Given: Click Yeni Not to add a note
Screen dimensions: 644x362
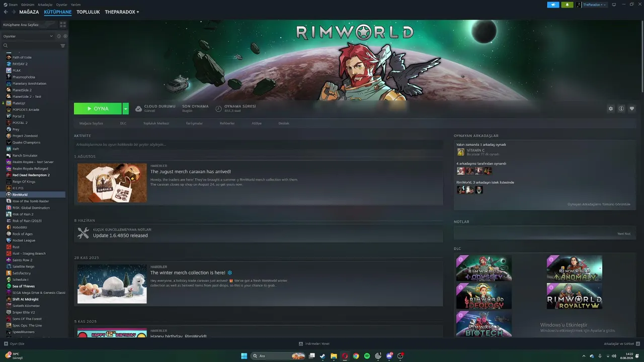Looking at the screenshot, I should (x=624, y=233).
